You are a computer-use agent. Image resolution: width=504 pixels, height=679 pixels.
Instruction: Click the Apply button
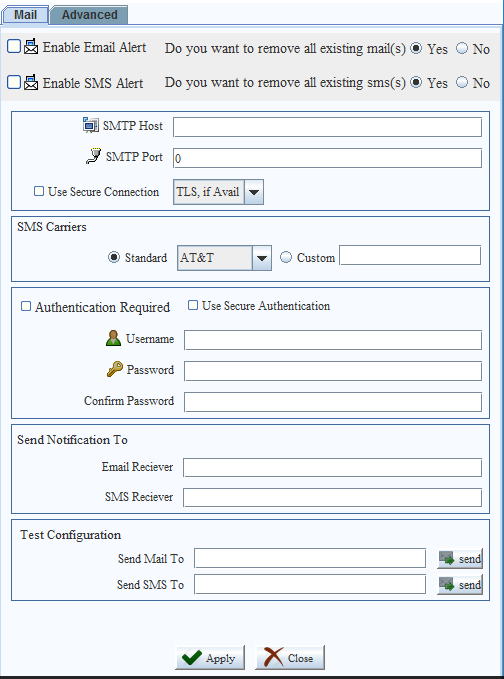pyautogui.click(x=210, y=658)
